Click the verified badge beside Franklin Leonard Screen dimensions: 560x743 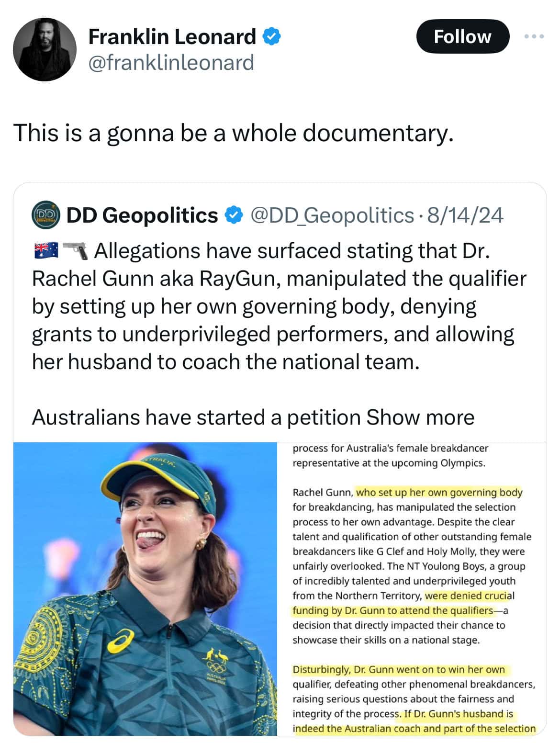coord(271,37)
